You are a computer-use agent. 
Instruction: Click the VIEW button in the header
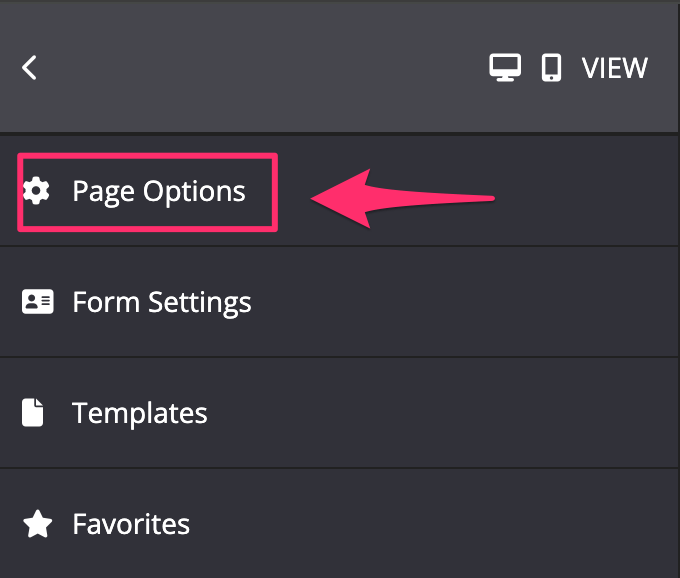(x=615, y=68)
